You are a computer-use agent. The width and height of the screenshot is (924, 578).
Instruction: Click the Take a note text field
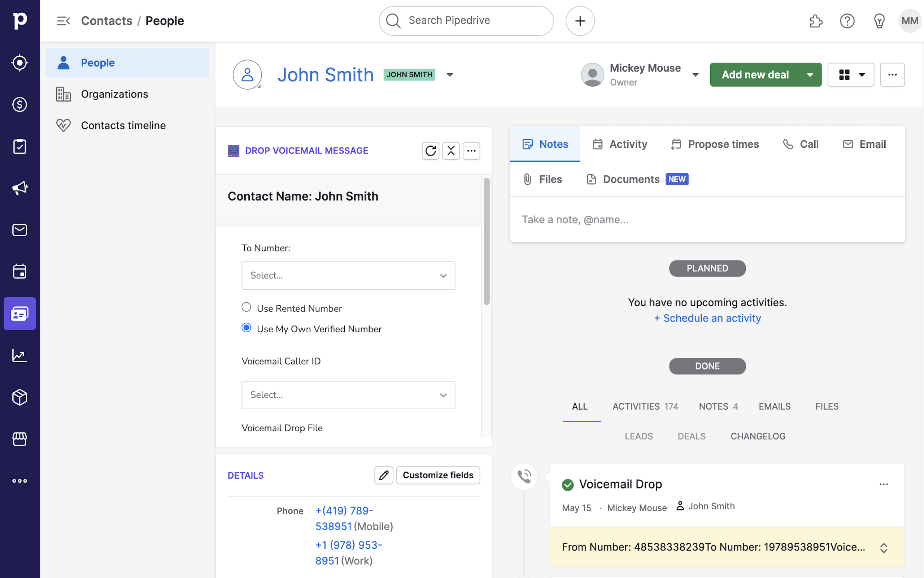707,220
